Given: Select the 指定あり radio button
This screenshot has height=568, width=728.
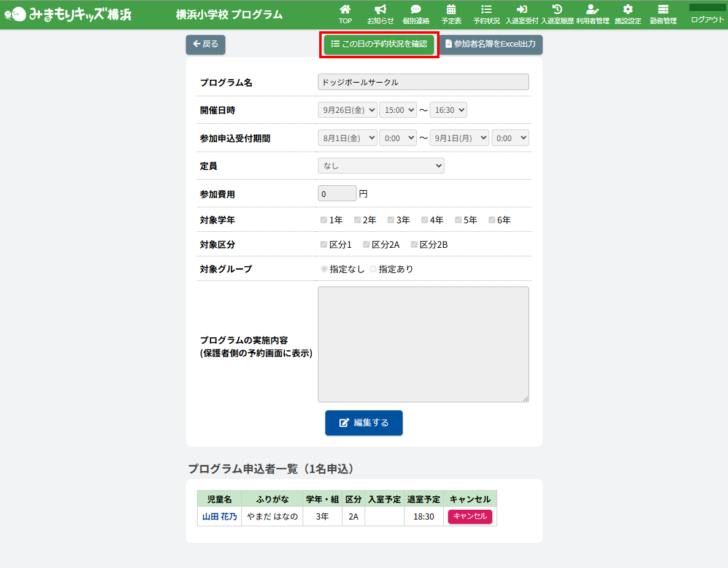Looking at the screenshot, I should click(x=373, y=269).
